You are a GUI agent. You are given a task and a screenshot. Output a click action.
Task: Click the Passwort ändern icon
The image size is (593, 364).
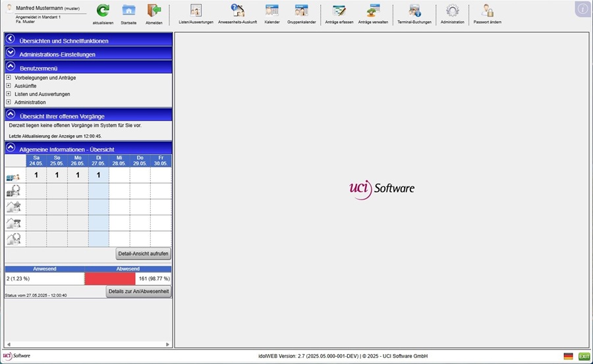coord(488,11)
